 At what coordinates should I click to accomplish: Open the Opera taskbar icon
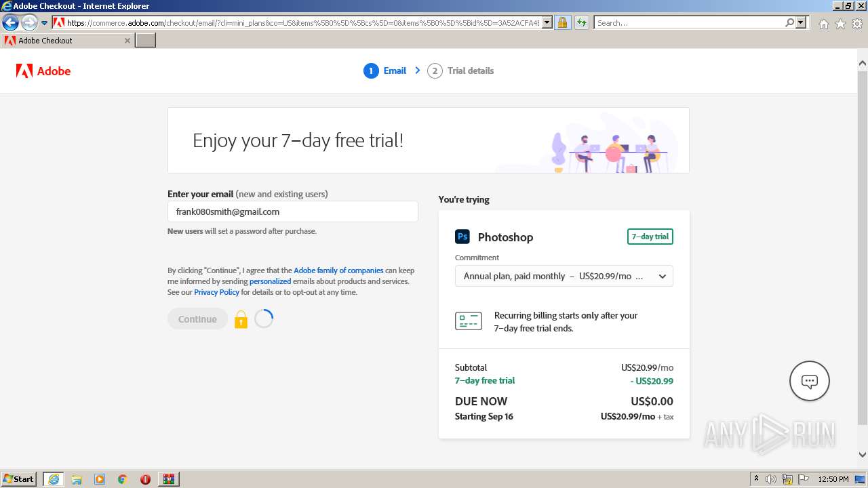pyautogui.click(x=145, y=479)
